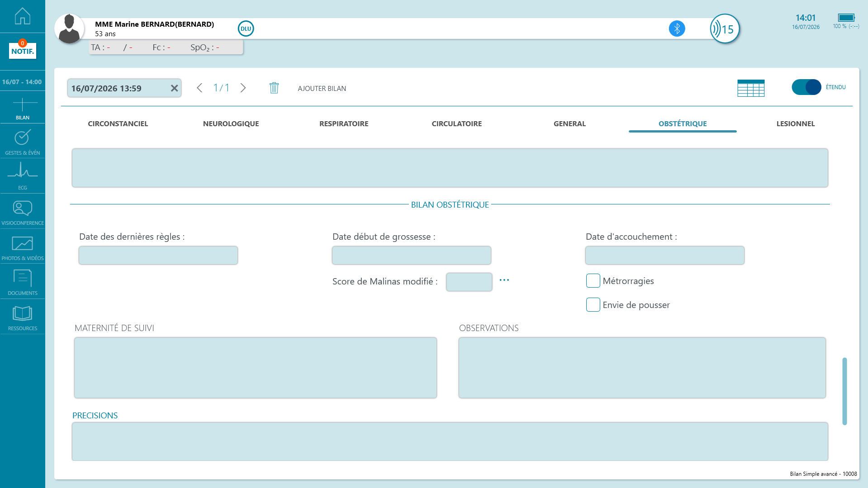Open the NOTIF. notifications panel
This screenshot has width=868, height=488.
click(22, 50)
